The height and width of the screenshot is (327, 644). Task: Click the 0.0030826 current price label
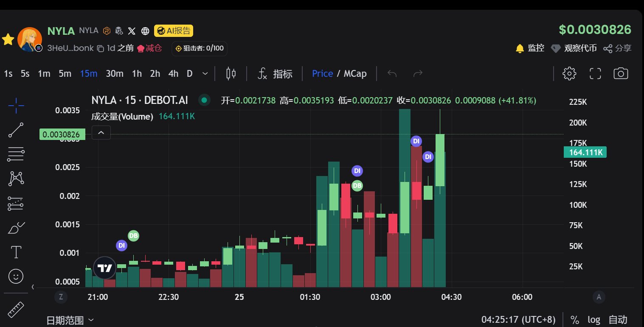tap(62, 134)
